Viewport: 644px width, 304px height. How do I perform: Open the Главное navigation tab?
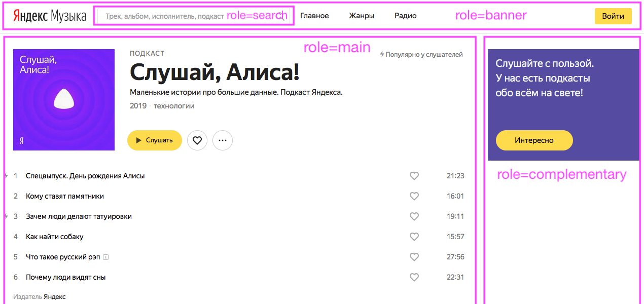[314, 16]
